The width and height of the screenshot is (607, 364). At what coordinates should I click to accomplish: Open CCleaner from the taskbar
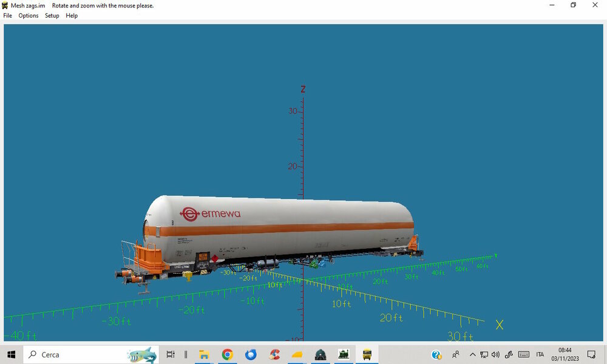(x=274, y=354)
